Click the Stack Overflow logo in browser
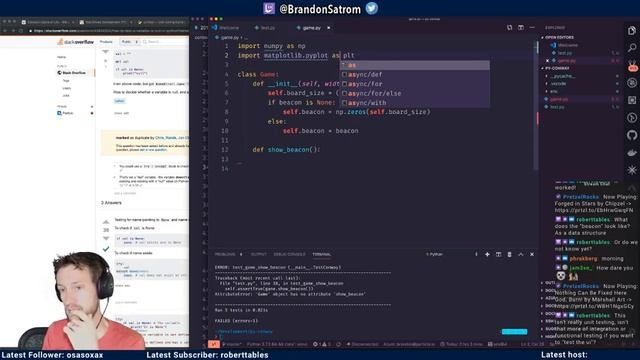Screen dimensions: 640x360 coord(76,42)
